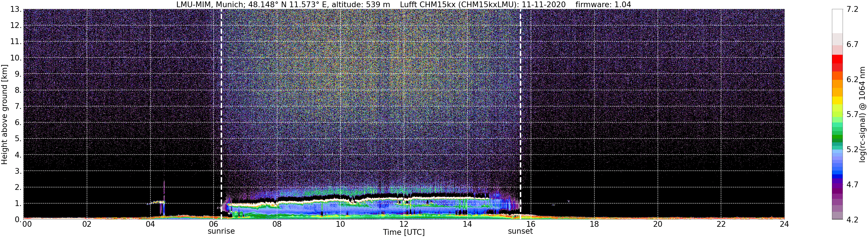The height and width of the screenshot is (238, 868).
Task: Pick the yellow segment of the colorbar
Action: [837, 100]
